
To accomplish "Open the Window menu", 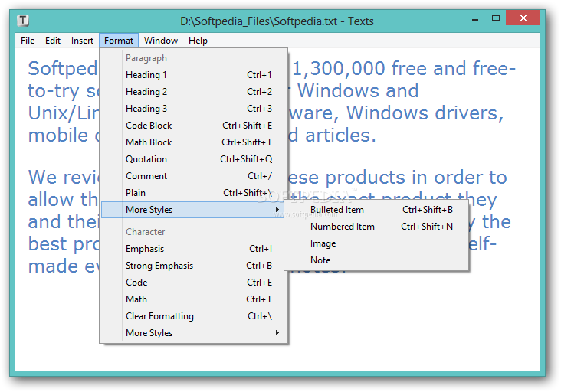I will 161,41.
